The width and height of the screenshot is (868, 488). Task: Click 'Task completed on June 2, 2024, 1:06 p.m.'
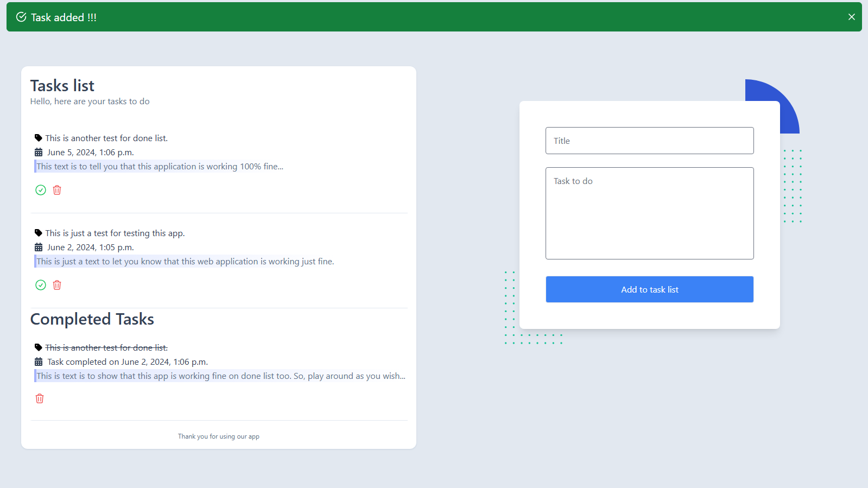tap(128, 362)
